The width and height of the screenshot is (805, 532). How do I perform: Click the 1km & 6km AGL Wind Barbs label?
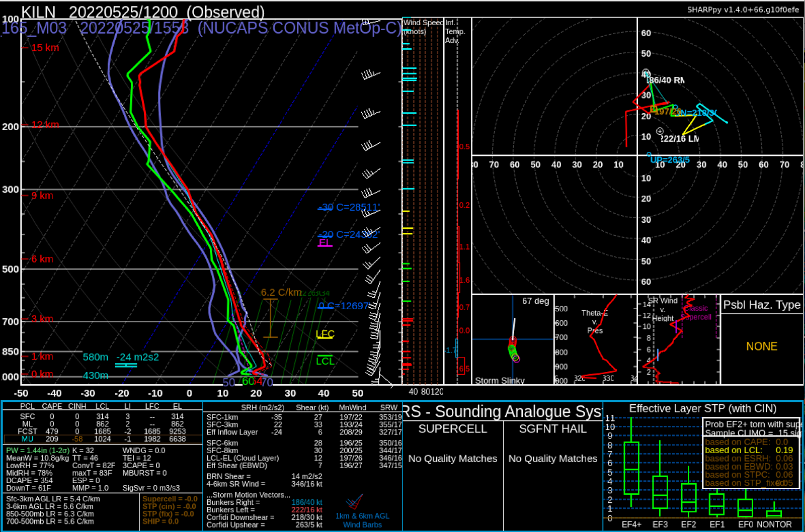coord(362,520)
